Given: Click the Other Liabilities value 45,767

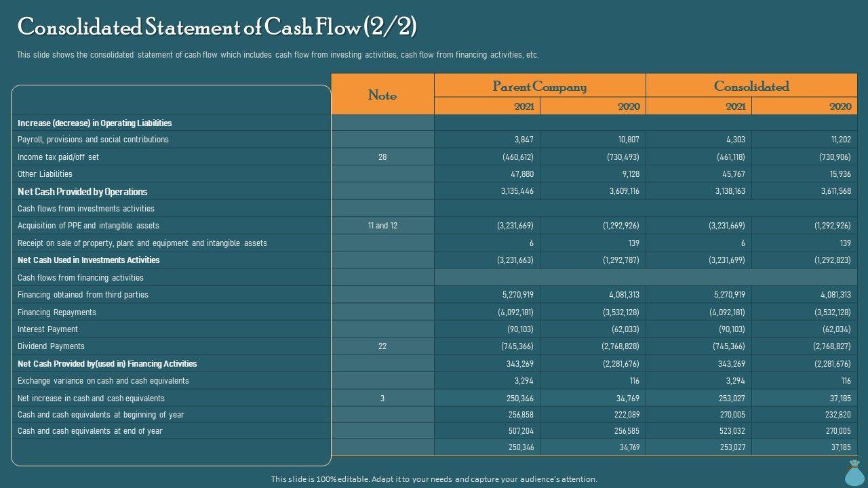Looking at the screenshot, I should [x=734, y=174].
